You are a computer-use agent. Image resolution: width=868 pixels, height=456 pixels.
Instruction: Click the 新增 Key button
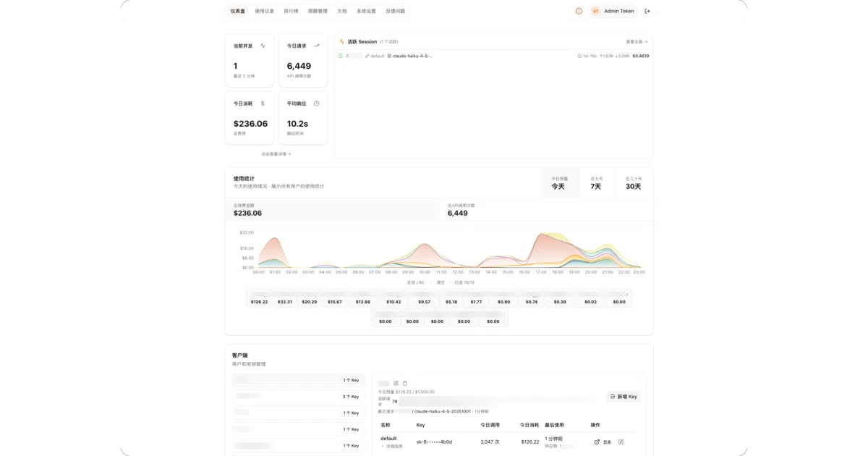point(623,397)
